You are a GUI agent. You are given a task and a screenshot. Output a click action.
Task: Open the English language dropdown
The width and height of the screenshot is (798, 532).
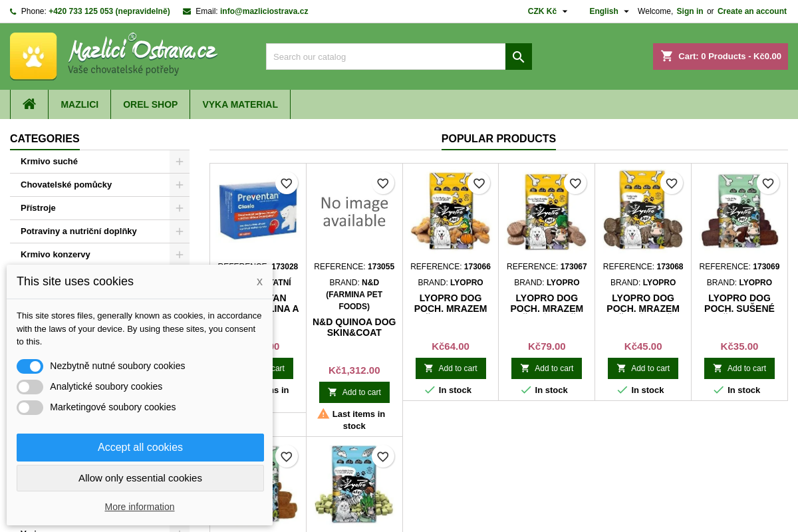tap(609, 11)
